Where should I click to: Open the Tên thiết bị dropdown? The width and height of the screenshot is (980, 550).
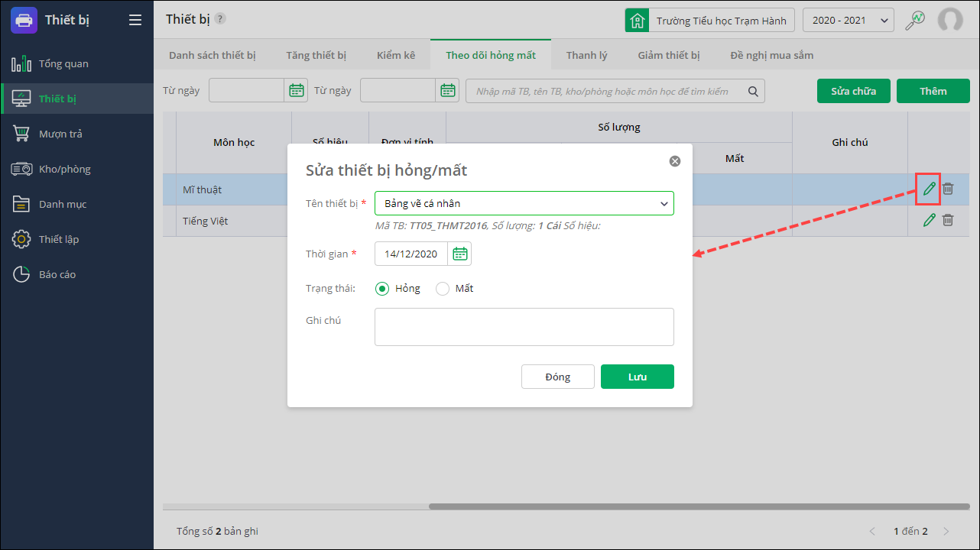click(524, 203)
